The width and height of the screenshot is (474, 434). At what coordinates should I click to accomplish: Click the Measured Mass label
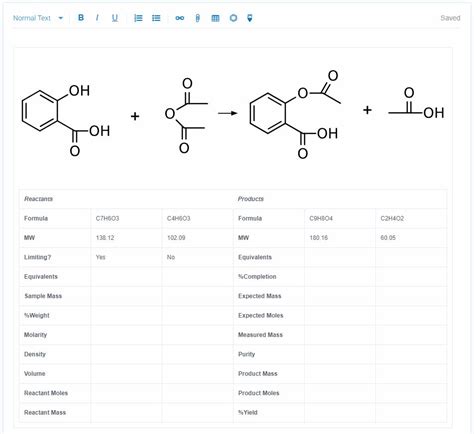(x=260, y=335)
